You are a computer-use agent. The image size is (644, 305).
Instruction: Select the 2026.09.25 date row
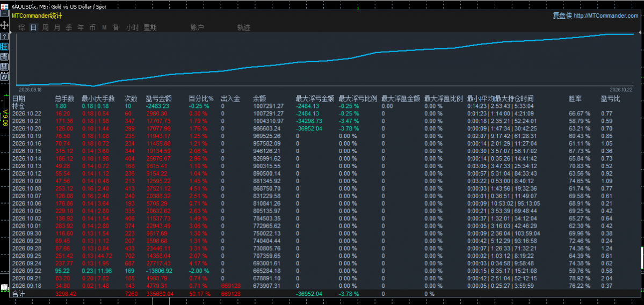(324, 256)
